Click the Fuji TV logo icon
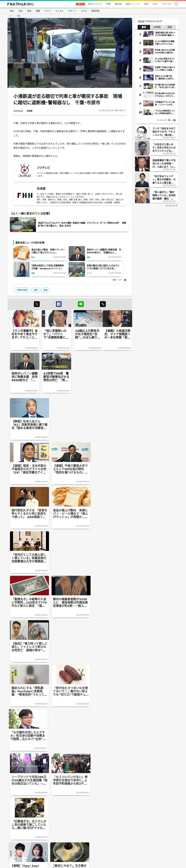 click(x=25, y=171)
